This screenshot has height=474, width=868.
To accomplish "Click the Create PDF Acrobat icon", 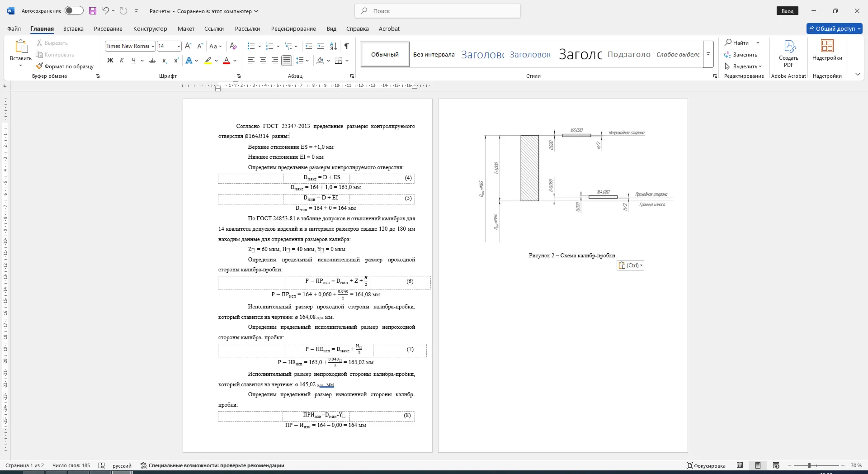I will tap(789, 46).
